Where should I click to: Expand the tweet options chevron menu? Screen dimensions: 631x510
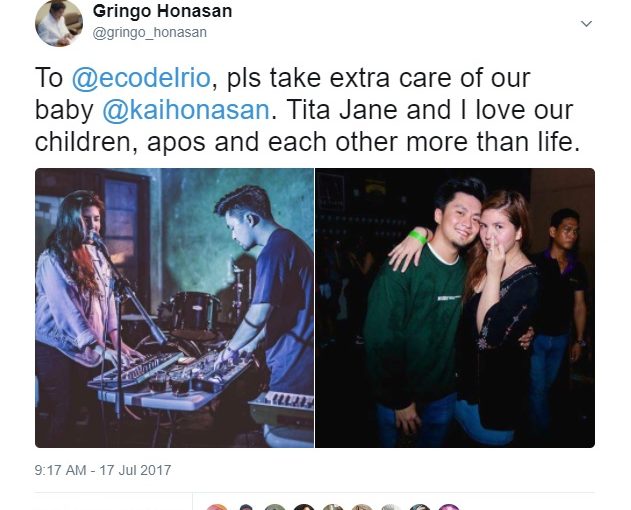[x=586, y=24]
